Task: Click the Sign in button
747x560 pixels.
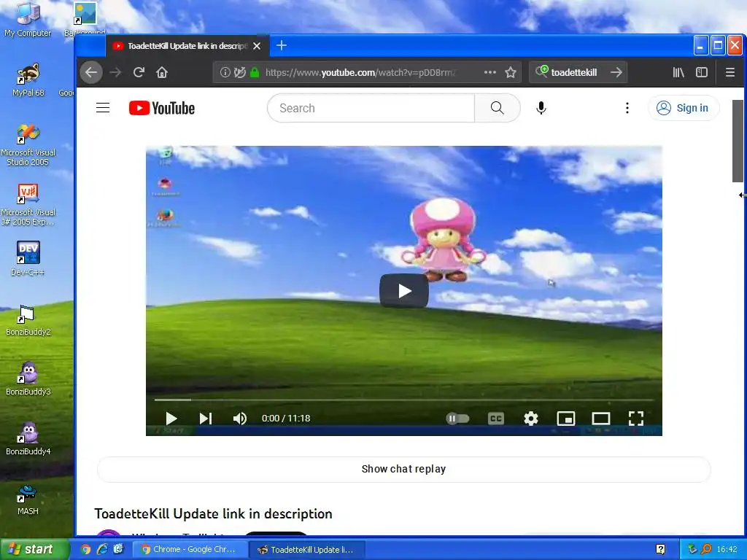Action: point(683,108)
